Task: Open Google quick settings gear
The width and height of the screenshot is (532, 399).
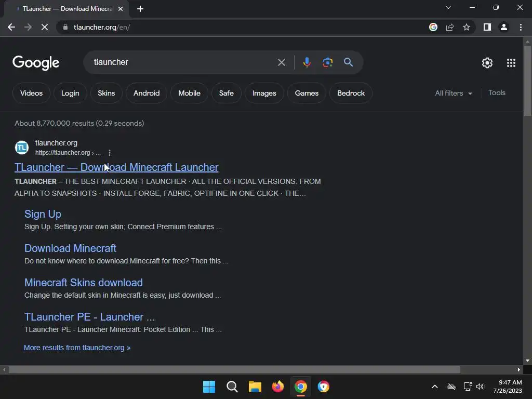Action: [x=487, y=63]
